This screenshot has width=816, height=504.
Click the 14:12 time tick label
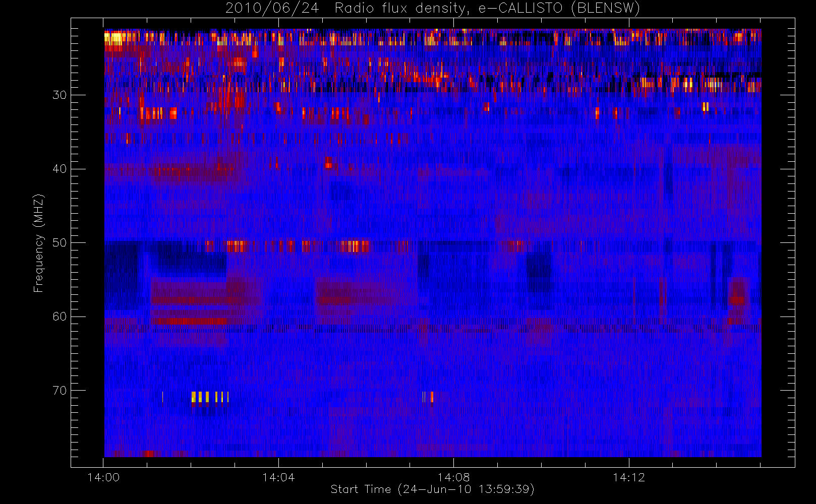coord(629,477)
